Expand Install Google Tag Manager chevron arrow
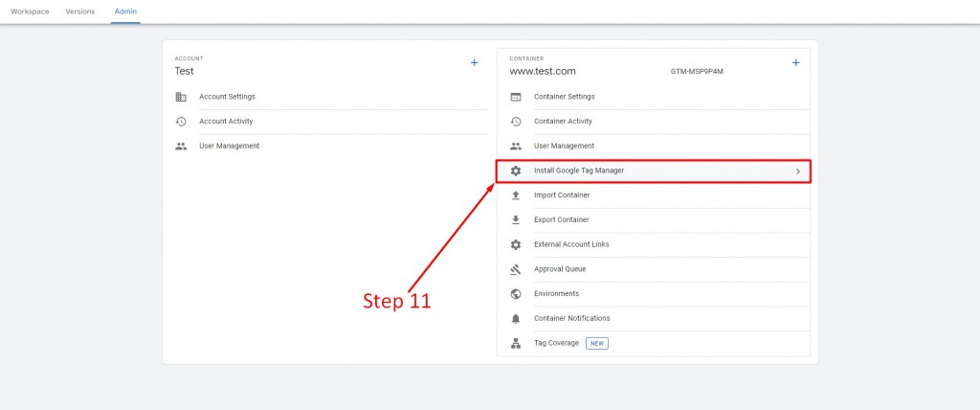The width and height of the screenshot is (980, 410). (x=797, y=171)
